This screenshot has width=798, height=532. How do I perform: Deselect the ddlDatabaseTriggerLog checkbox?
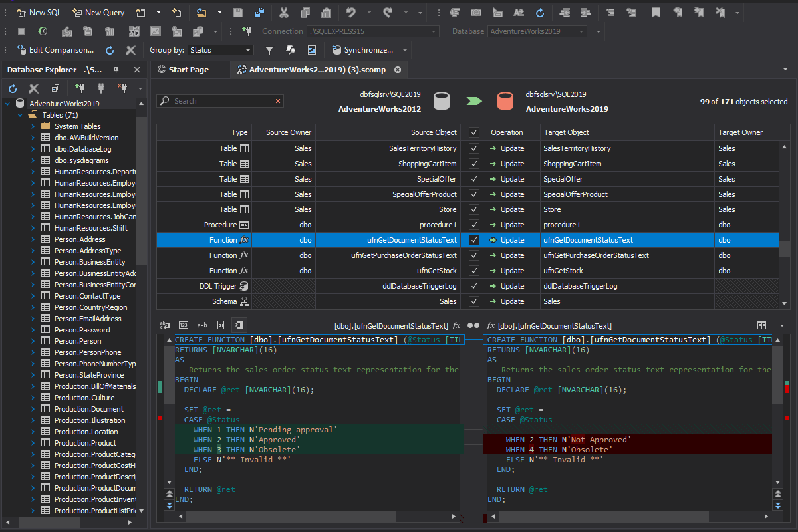pos(474,285)
